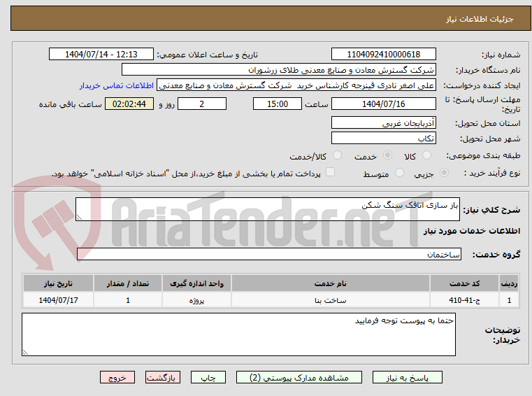Click the announcement date field 1404/07/14 - 12:13

click(101, 55)
